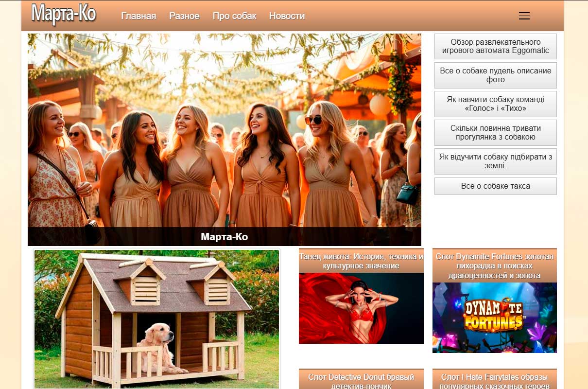Open the Новости menu item

pyautogui.click(x=287, y=16)
